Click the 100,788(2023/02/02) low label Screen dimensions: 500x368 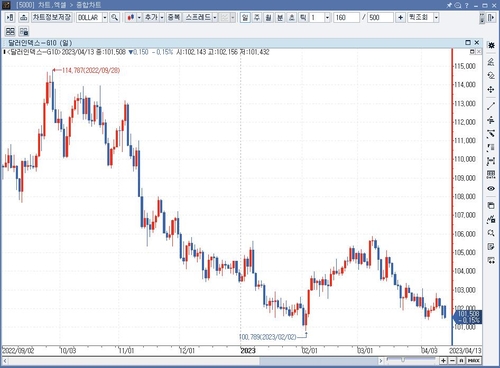pos(268,337)
